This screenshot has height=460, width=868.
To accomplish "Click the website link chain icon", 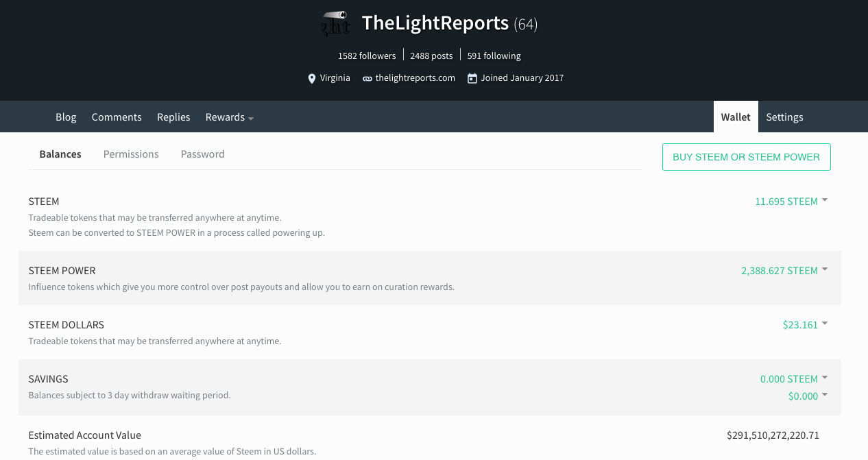I will pos(367,78).
